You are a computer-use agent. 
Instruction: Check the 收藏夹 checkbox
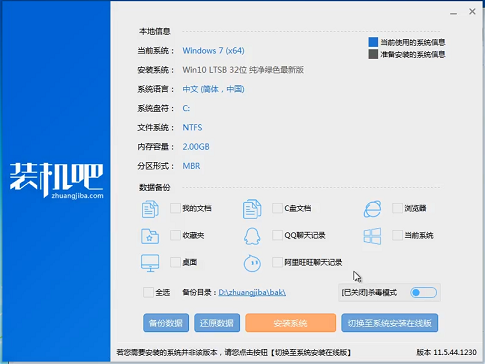(x=175, y=235)
